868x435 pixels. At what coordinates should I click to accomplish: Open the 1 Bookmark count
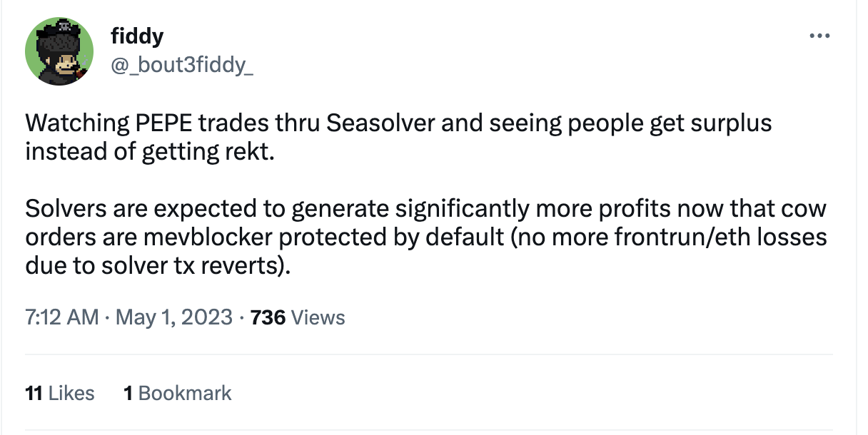[x=177, y=393]
